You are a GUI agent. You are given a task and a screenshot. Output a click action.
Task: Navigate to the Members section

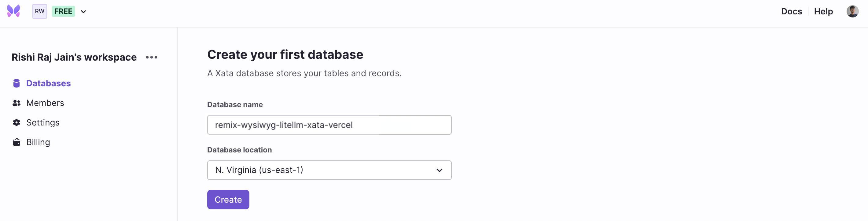point(45,103)
